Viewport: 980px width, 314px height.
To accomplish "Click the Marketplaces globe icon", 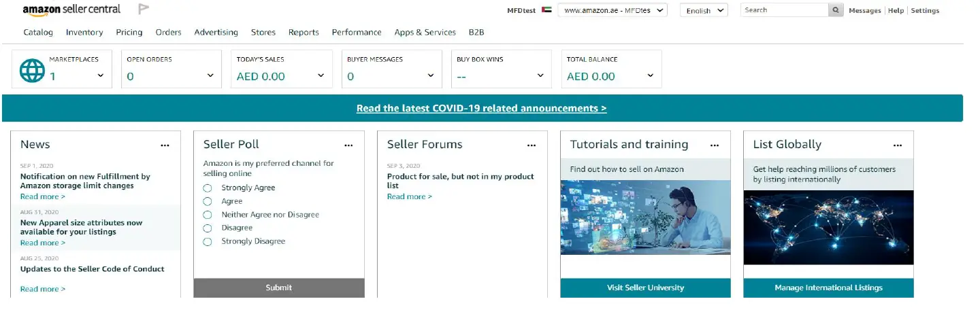I will coord(32,70).
